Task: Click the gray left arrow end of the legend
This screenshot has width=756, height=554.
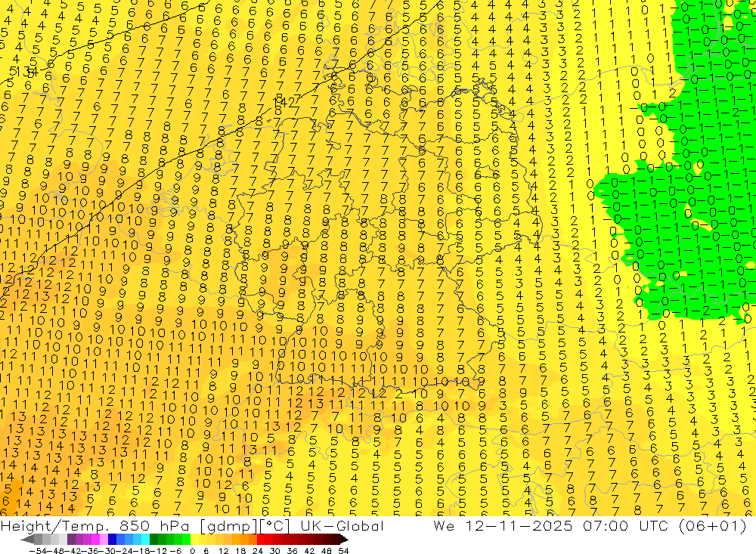Action: (x=27, y=540)
